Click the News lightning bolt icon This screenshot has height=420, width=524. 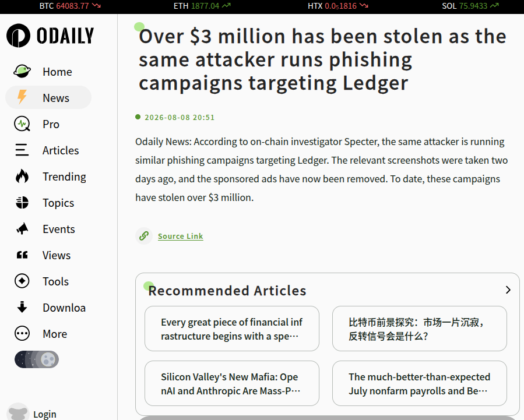click(x=22, y=97)
